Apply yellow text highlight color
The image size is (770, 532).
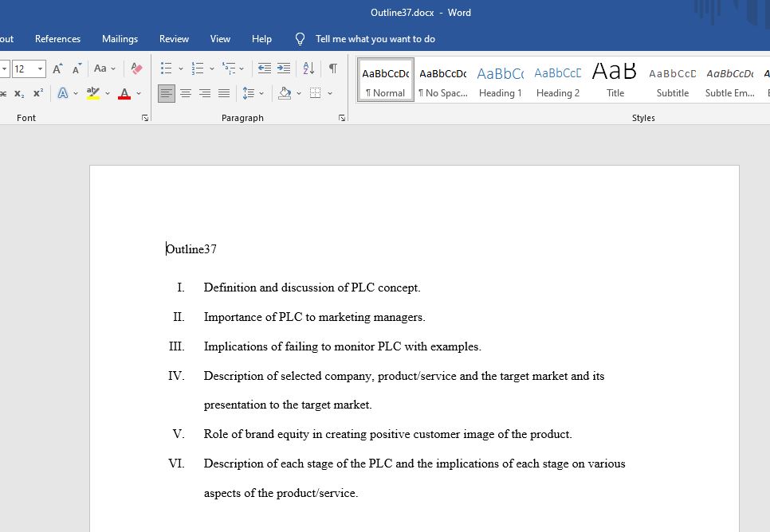[92, 93]
